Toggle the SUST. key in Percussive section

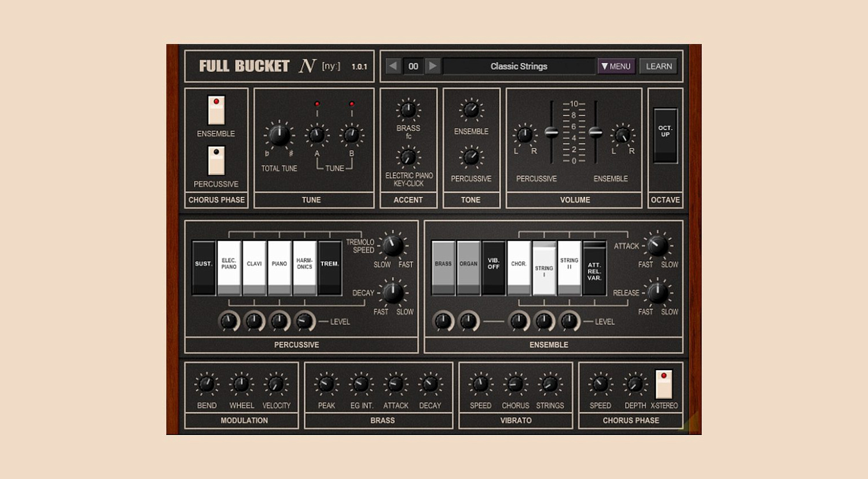pos(204,268)
